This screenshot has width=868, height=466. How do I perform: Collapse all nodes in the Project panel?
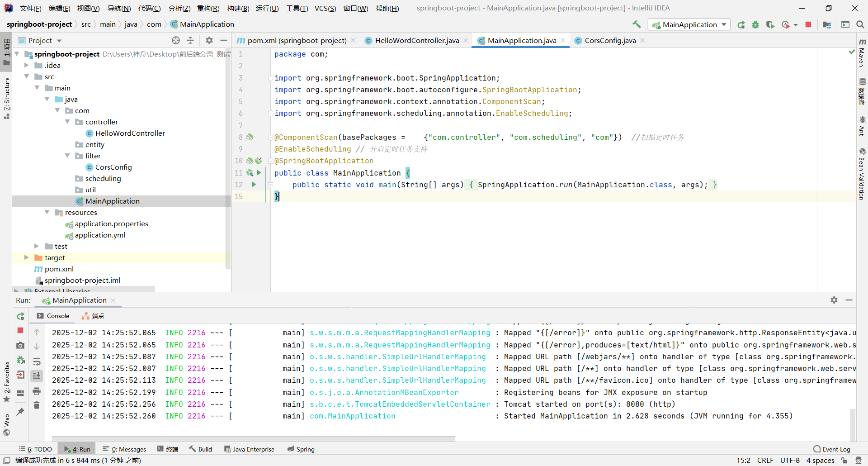click(190, 40)
